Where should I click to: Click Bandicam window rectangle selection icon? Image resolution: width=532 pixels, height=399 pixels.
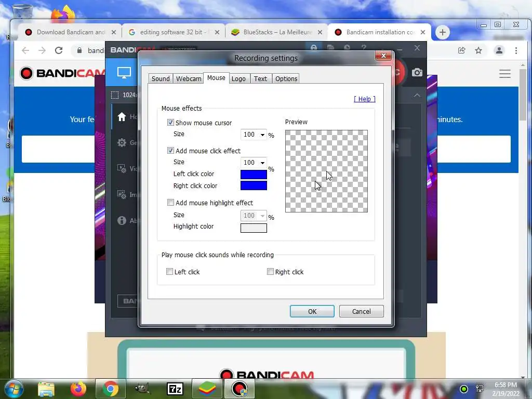click(115, 95)
